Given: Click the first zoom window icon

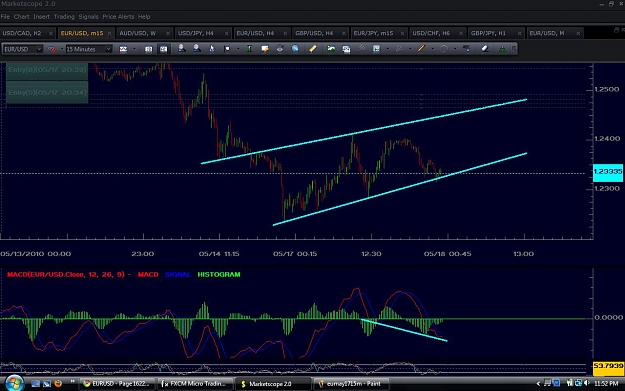Looking at the screenshot, I should tap(148, 49).
